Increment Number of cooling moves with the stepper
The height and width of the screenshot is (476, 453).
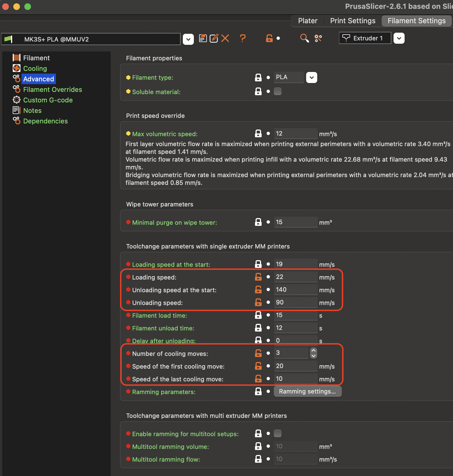[x=313, y=351]
